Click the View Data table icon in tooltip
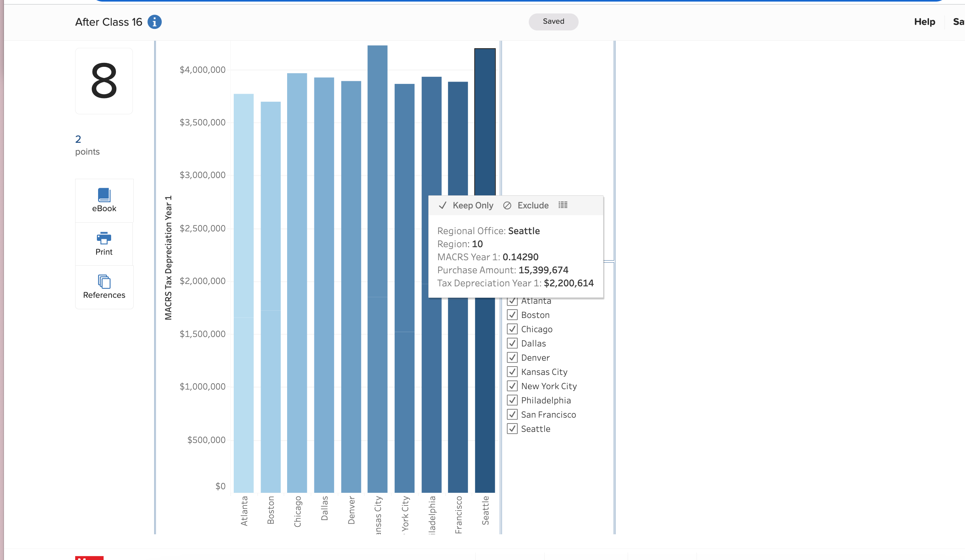This screenshot has width=965, height=560. tap(563, 205)
